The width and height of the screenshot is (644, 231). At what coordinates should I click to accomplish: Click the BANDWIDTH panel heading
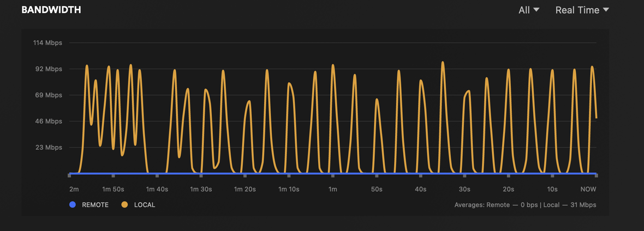51,10
